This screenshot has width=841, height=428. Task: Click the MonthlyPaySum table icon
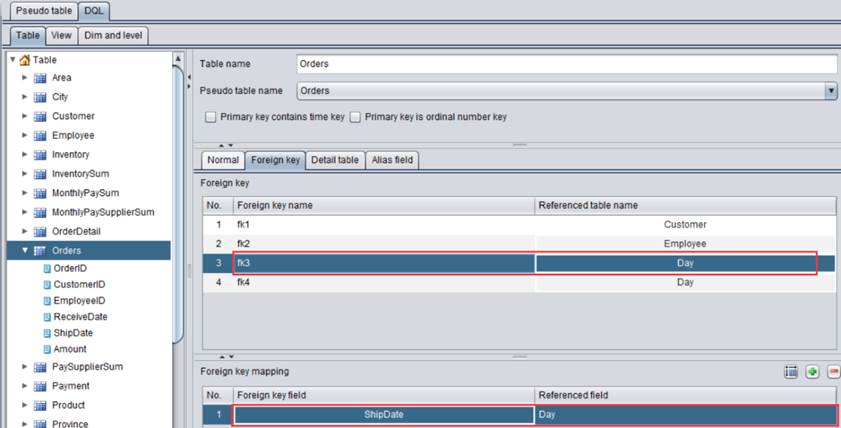[x=40, y=194]
